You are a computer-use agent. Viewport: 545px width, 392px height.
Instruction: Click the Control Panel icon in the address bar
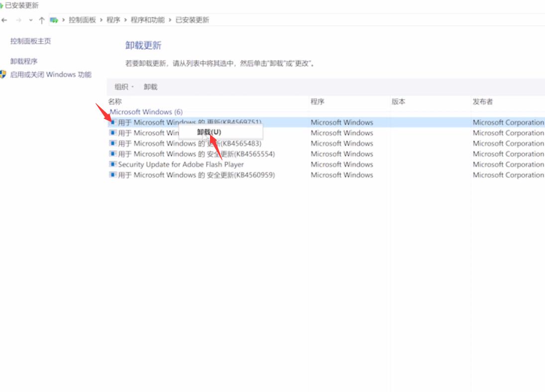click(54, 20)
